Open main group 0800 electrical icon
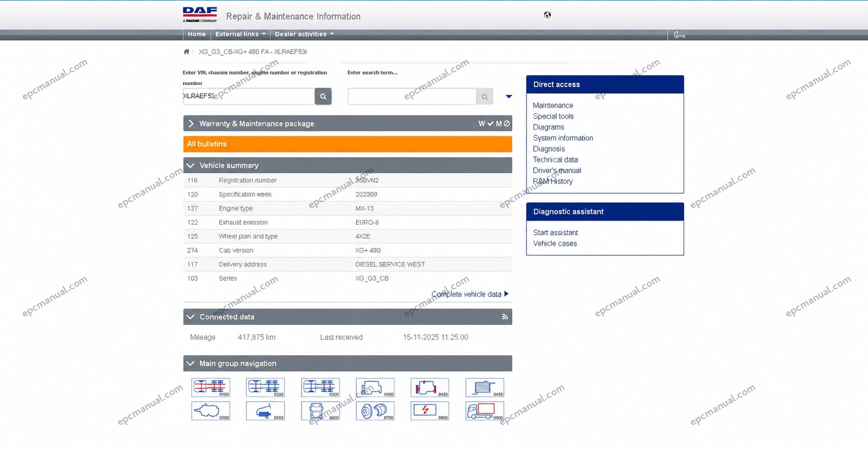 point(430,411)
